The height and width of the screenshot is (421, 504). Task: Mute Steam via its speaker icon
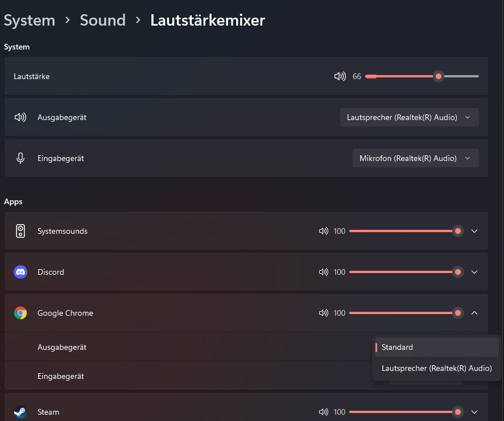point(324,412)
